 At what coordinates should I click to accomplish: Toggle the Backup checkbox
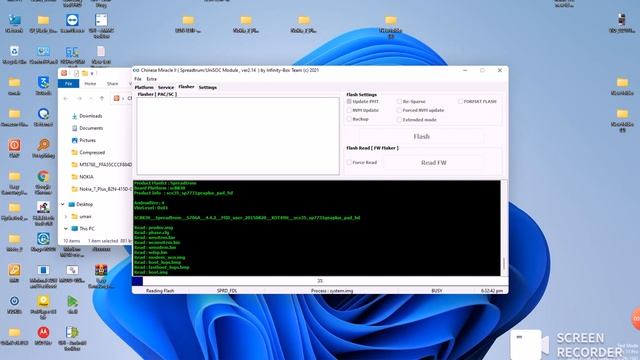(349, 119)
